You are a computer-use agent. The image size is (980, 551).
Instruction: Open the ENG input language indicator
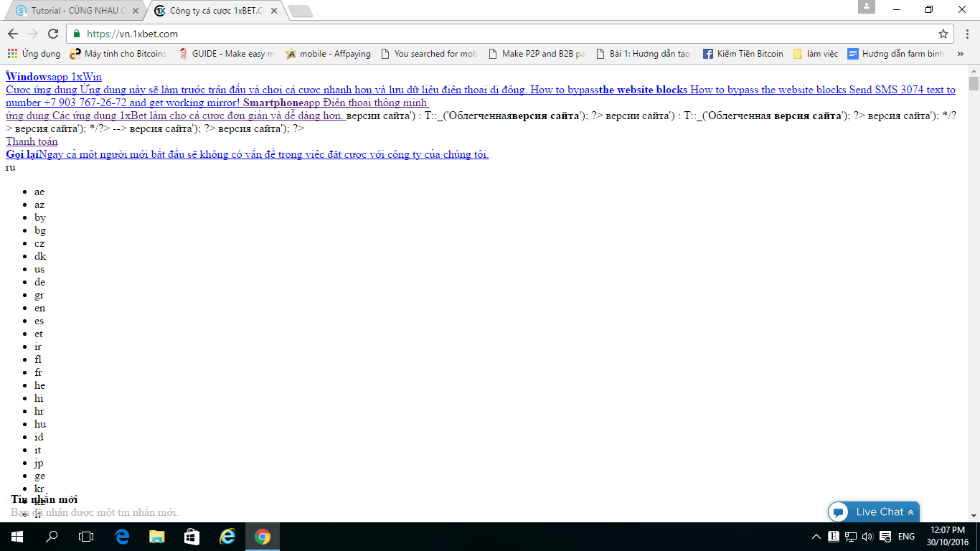(x=906, y=537)
